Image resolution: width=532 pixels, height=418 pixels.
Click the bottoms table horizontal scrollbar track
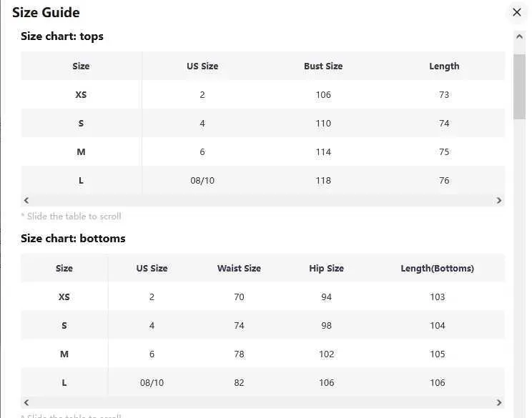262,403
